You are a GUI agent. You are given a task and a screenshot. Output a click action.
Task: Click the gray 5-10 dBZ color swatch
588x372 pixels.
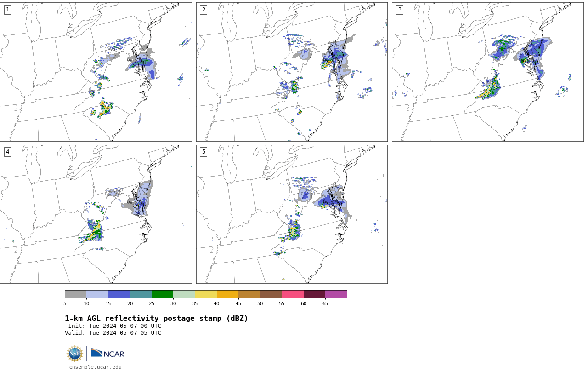(75, 294)
